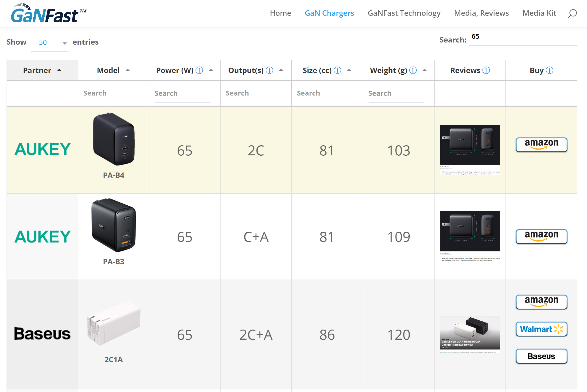This screenshot has height=392, width=587.
Task: Click the Output(s) column search field
Action: click(253, 93)
